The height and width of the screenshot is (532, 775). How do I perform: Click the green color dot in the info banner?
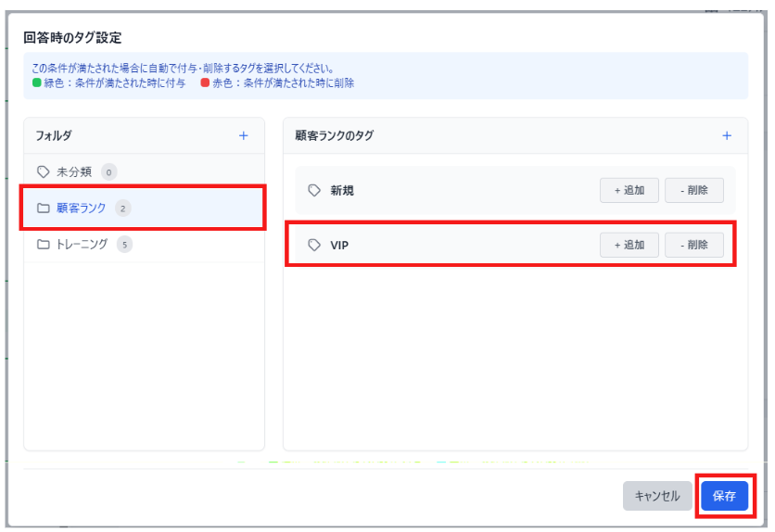click(x=37, y=83)
